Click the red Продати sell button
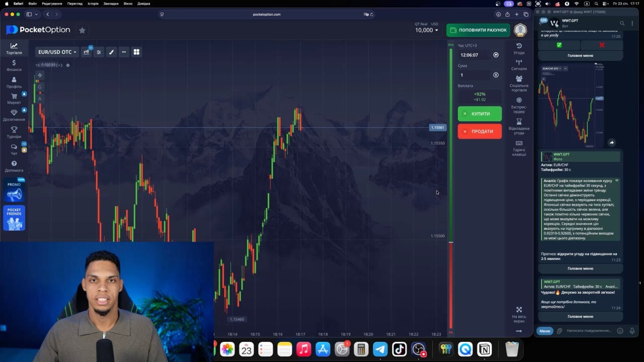The width and height of the screenshot is (644, 362). click(x=479, y=131)
